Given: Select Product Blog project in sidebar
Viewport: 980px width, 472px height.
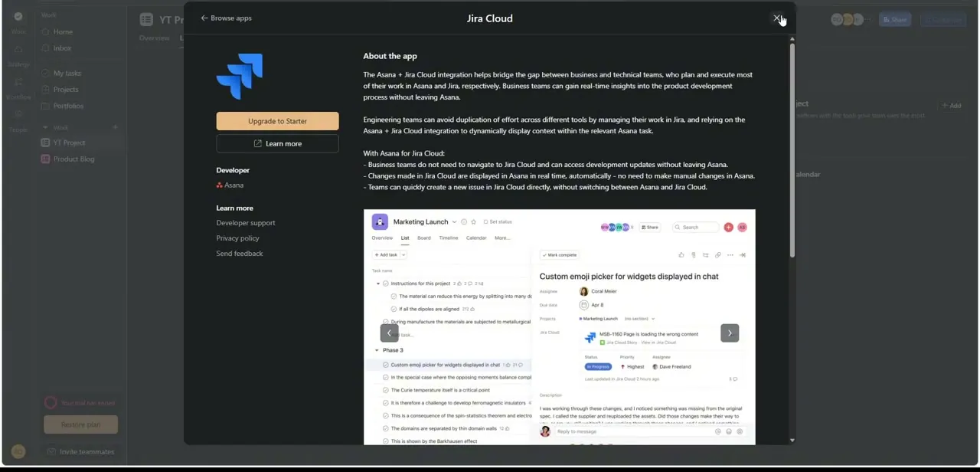Looking at the screenshot, I should (x=73, y=159).
